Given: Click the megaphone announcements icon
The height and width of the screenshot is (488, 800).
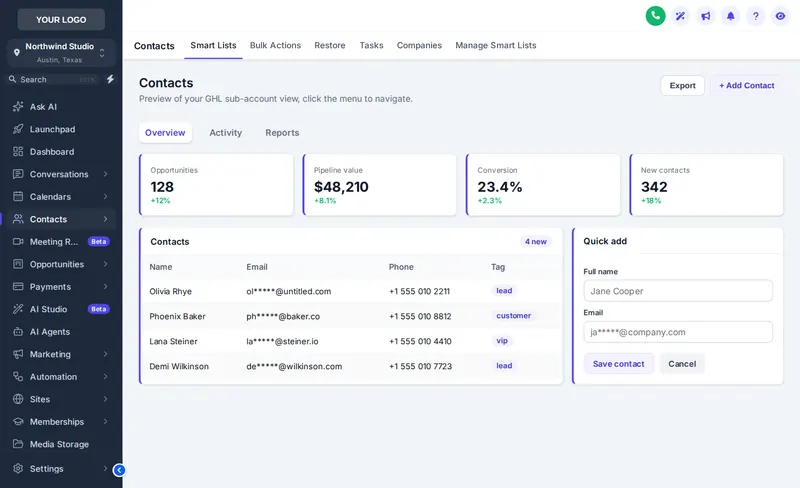Looking at the screenshot, I should 705,16.
